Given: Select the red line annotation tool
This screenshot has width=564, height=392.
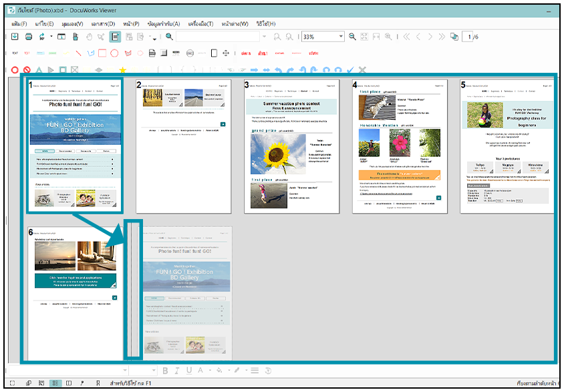Looking at the screenshot, I should [78, 53].
